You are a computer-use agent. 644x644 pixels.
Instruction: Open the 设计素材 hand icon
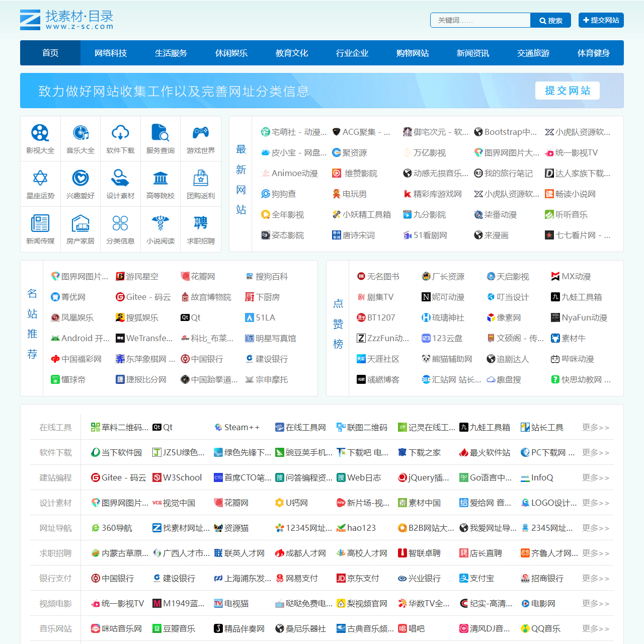[x=120, y=178]
